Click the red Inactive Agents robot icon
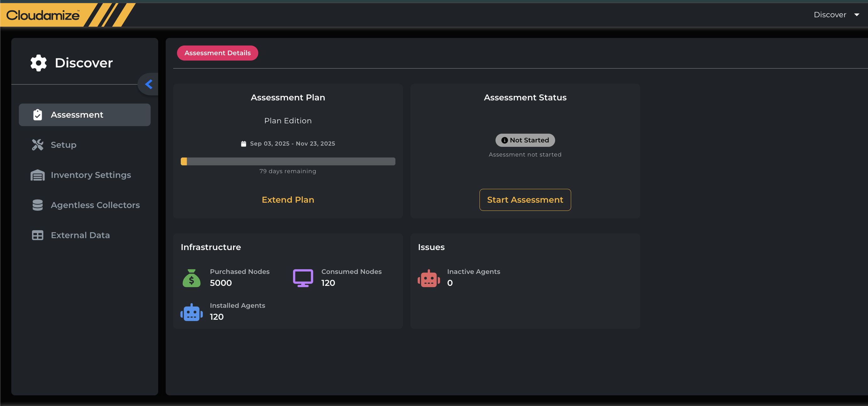Viewport: 868px width, 406px height. [x=429, y=278]
